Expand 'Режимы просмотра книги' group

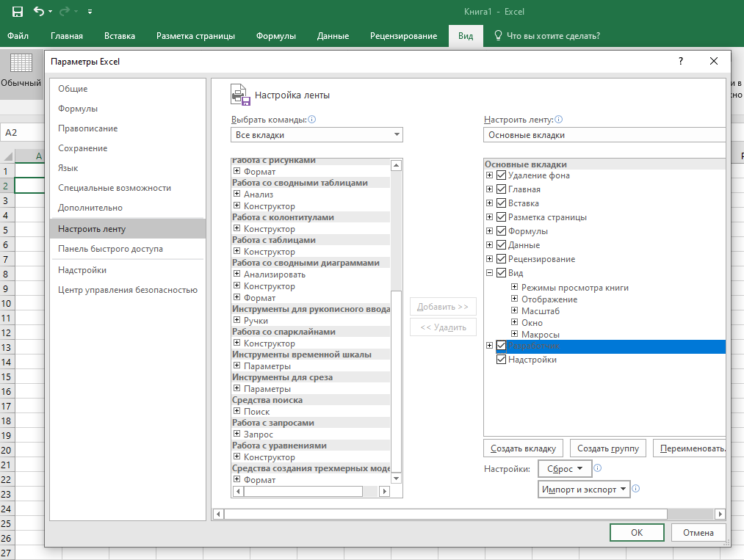point(514,287)
